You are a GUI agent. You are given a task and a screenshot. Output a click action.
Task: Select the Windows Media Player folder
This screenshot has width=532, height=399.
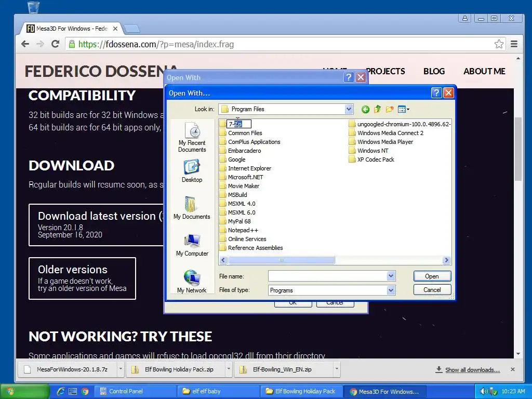[381, 142]
